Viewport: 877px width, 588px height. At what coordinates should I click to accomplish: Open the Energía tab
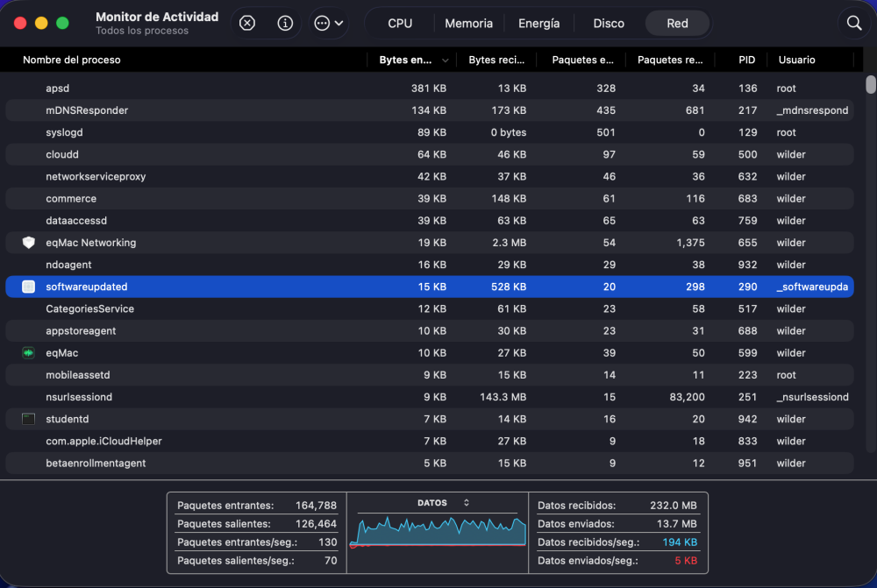[538, 24]
